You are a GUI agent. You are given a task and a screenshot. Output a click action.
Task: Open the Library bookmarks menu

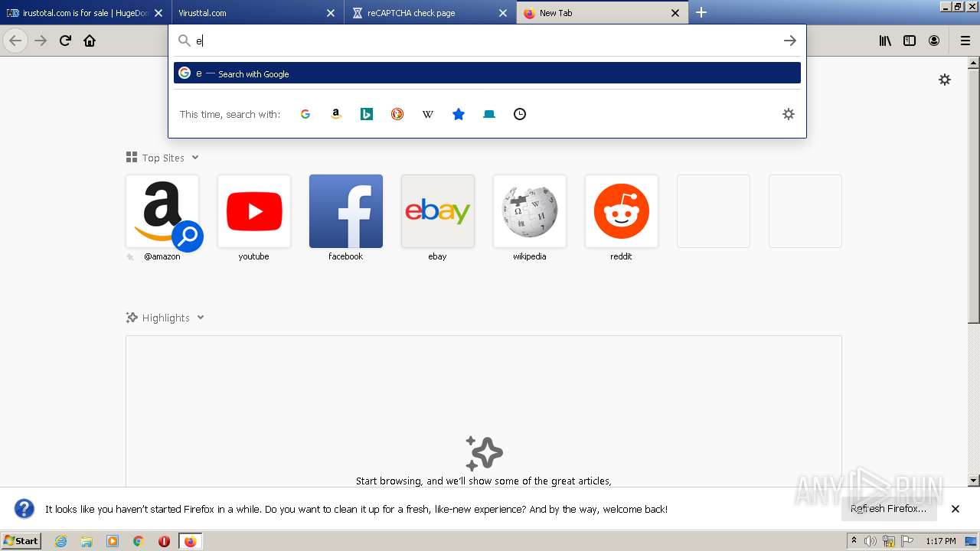tap(885, 41)
